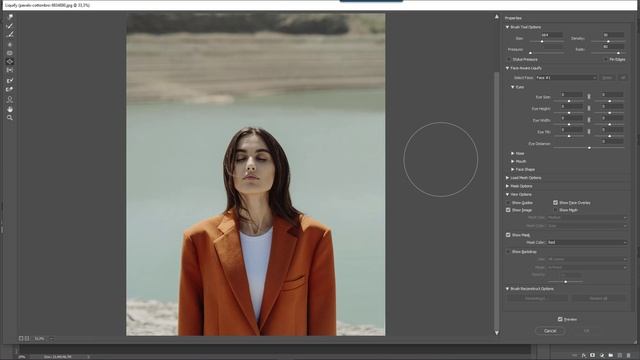
Task: Expand the Nose subsection
Action: (513, 153)
